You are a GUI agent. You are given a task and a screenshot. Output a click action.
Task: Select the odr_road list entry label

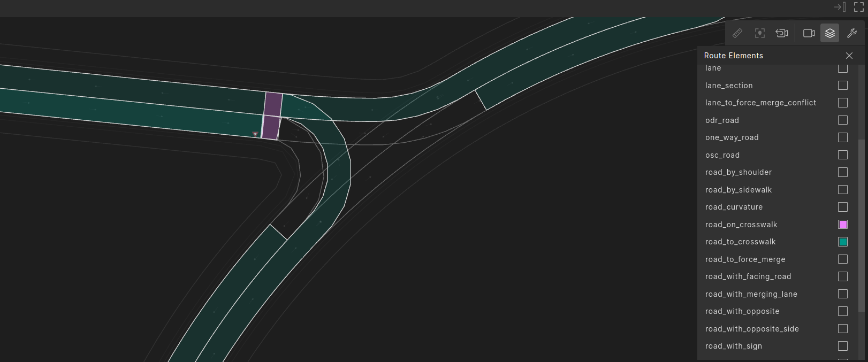(x=722, y=120)
